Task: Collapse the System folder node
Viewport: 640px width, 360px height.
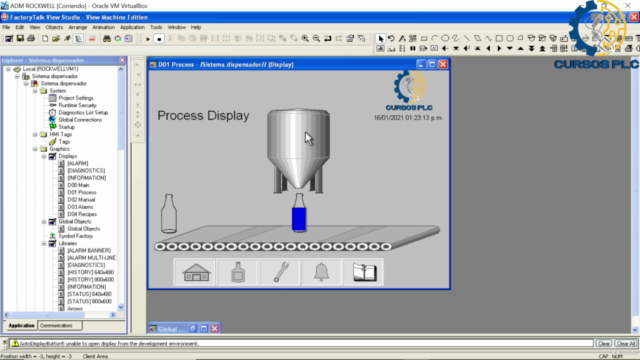Action: (x=35, y=91)
